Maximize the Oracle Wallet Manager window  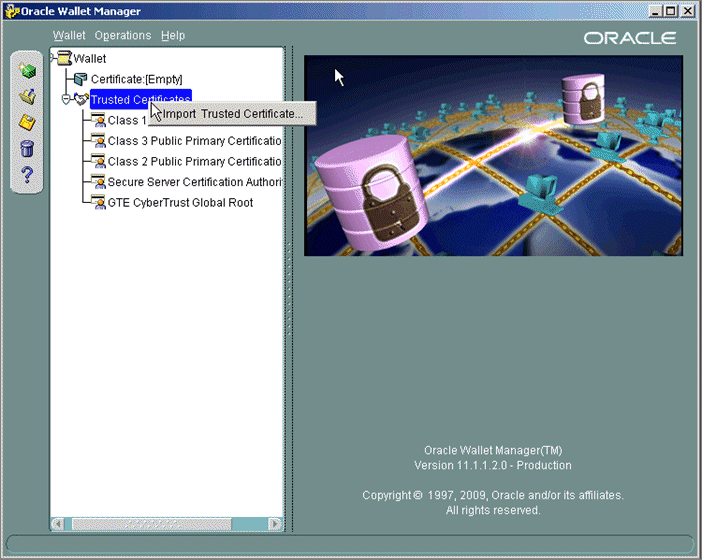[x=671, y=11]
